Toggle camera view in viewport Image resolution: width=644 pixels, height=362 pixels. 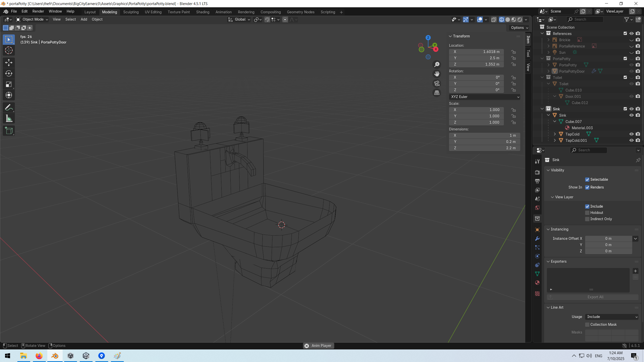(x=437, y=83)
